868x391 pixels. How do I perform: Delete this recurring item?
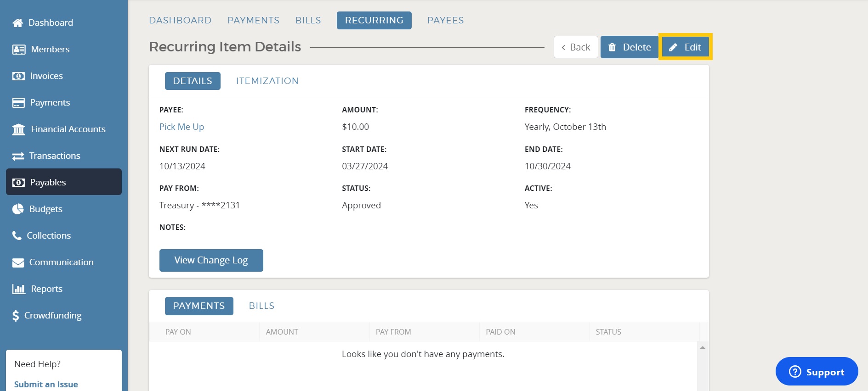click(x=629, y=47)
